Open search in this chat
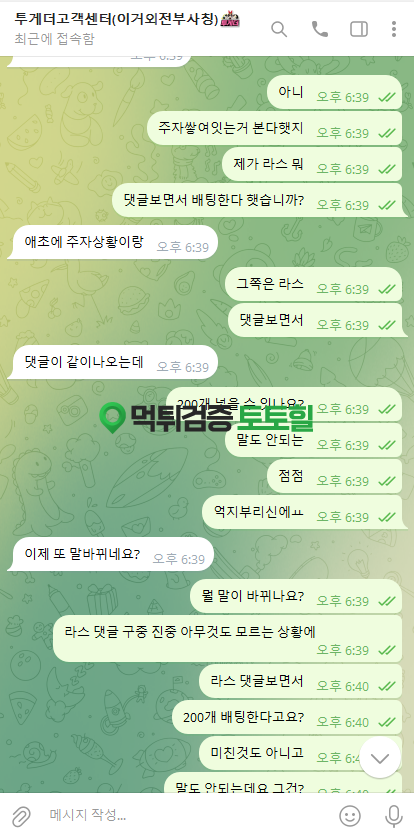The height and width of the screenshot is (836, 414). point(279,29)
